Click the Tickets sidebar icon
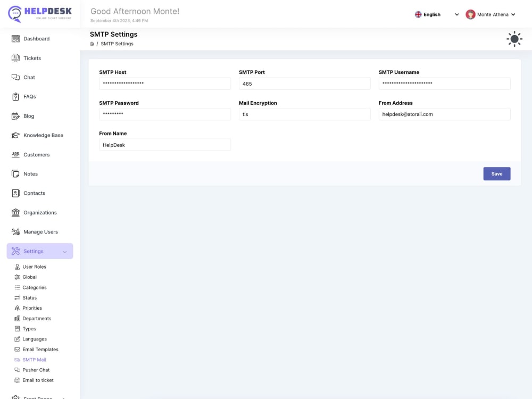 click(x=15, y=58)
